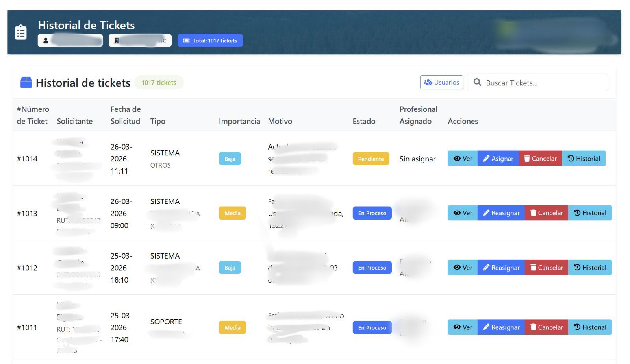Click the blue box icon beside Historial de tickets
Viewport: 630px width, 364px height.
(26, 83)
